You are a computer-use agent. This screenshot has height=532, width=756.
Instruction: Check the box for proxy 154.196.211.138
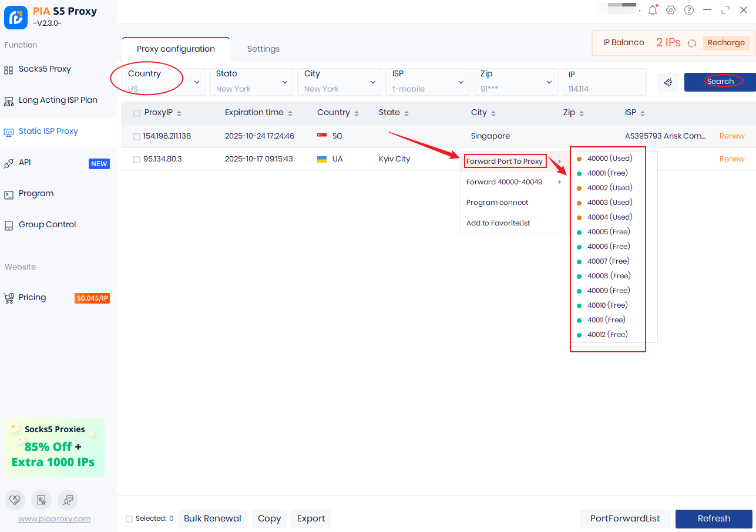coord(136,136)
